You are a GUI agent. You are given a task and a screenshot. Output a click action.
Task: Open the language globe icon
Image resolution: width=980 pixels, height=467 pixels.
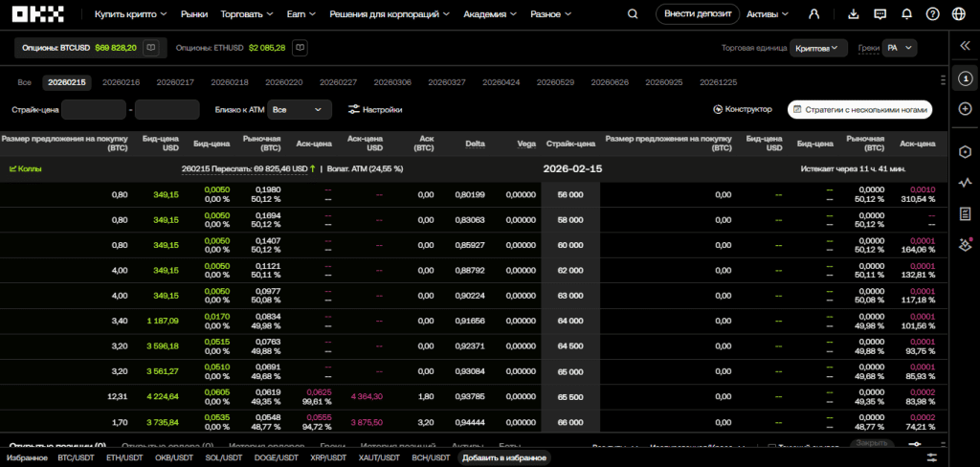[x=958, y=13]
